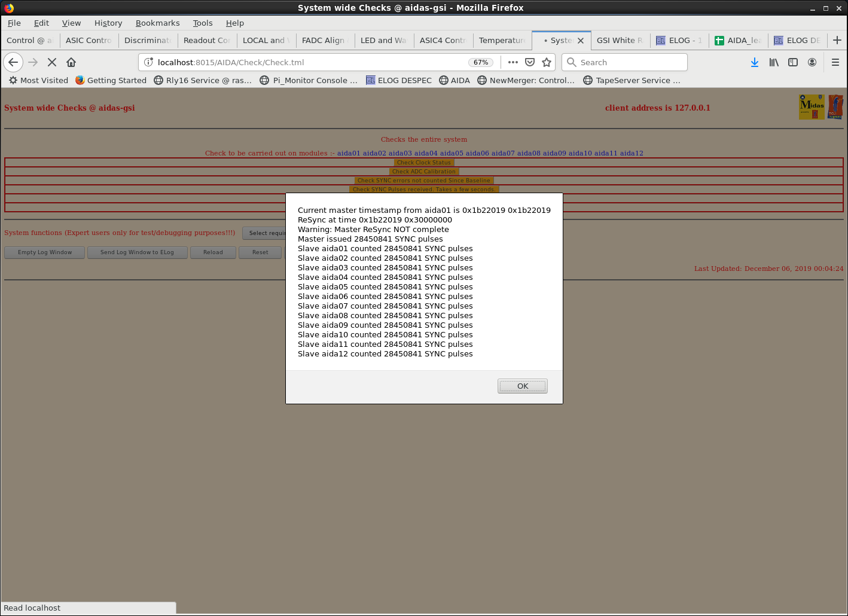
Task: Save page to Pocket
Action: pos(530,62)
